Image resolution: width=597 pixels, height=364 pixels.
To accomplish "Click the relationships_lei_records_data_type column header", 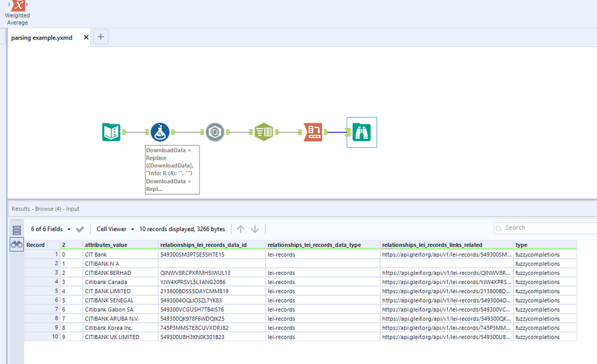I will pos(323,245).
